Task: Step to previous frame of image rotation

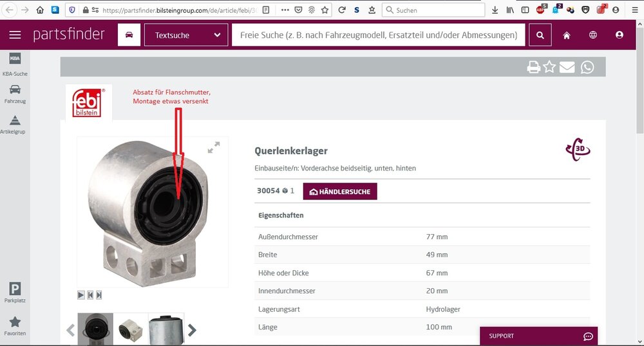Action: [90, 295]
